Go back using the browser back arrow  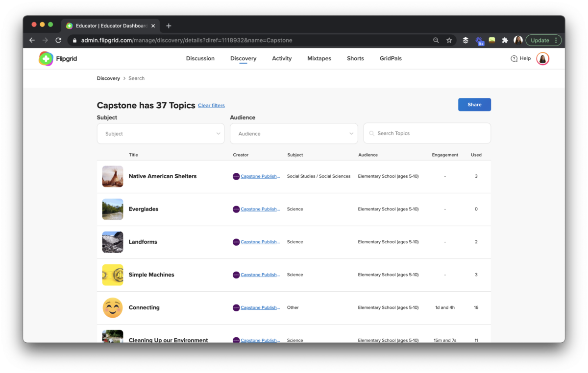(32, 40)
